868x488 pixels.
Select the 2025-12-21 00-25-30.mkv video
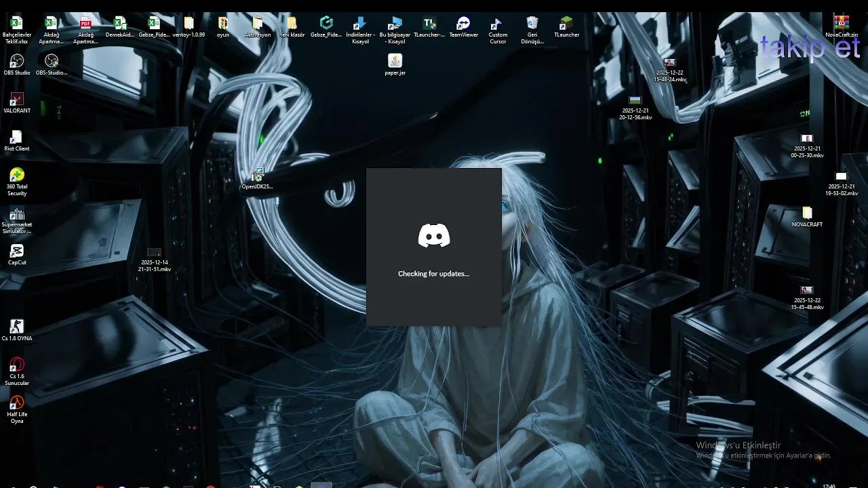click(807, 138)
